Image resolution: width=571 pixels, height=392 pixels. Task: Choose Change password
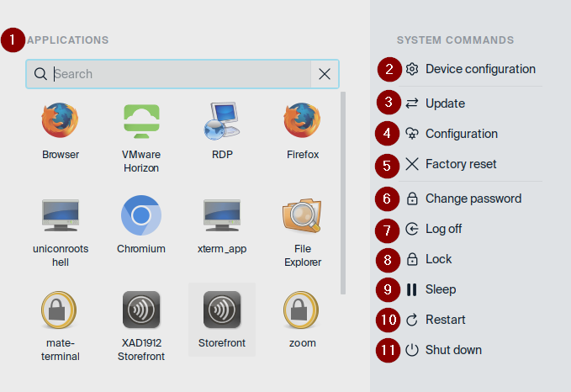(x=473, y=199)
